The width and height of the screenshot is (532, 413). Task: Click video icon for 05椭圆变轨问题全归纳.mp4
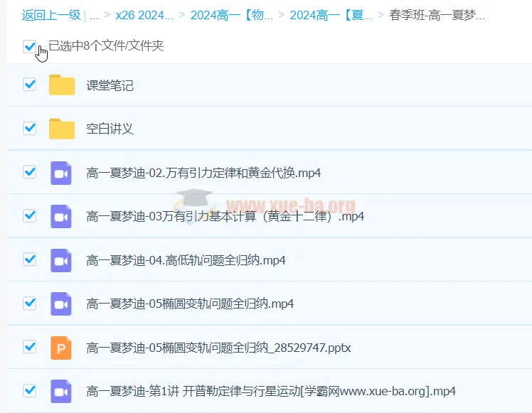61,304
